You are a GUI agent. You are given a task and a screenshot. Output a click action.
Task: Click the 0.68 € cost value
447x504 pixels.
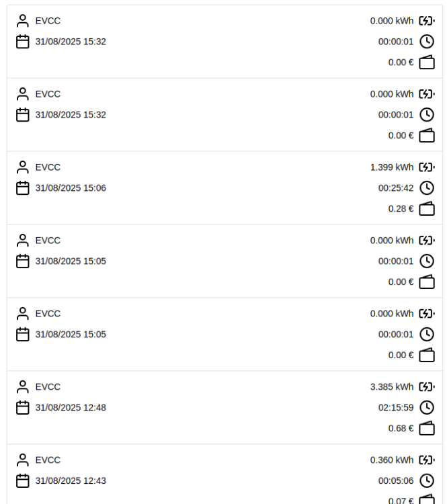coord(401,429)
